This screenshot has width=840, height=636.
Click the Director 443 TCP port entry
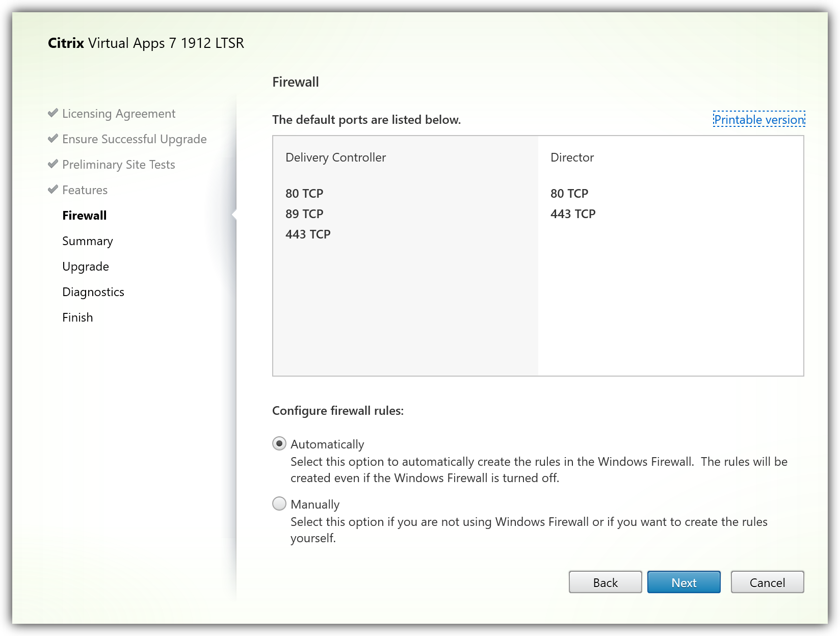pos(573,214)
